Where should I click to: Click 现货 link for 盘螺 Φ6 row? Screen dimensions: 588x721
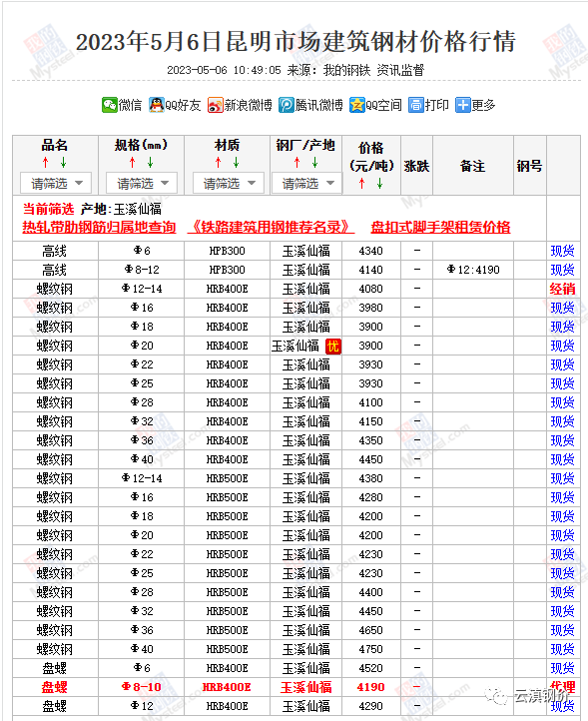[563, 668]
